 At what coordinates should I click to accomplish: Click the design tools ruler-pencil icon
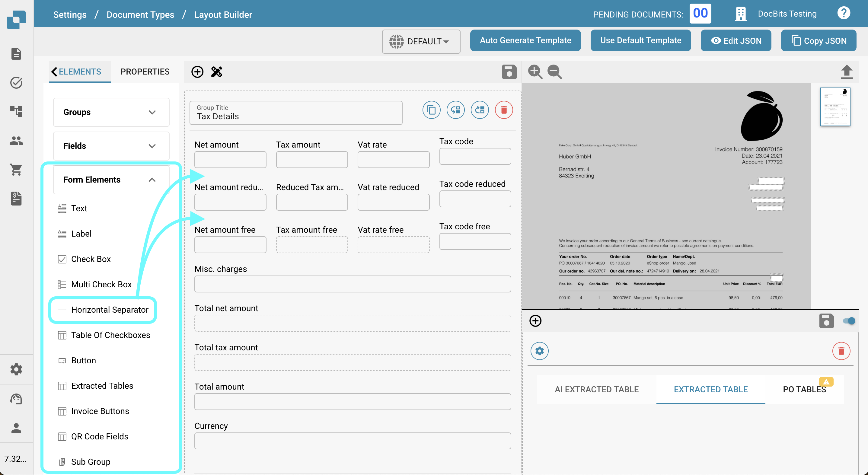pos(217,72)
